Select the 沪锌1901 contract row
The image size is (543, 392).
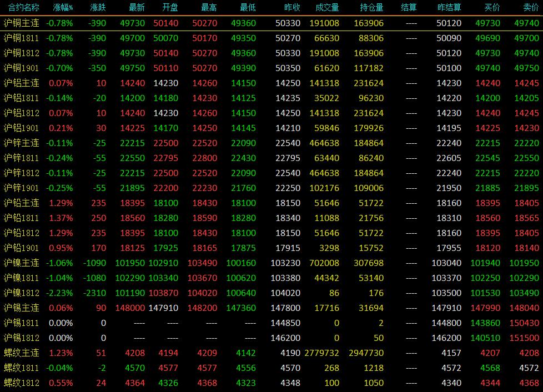point(271,188)
